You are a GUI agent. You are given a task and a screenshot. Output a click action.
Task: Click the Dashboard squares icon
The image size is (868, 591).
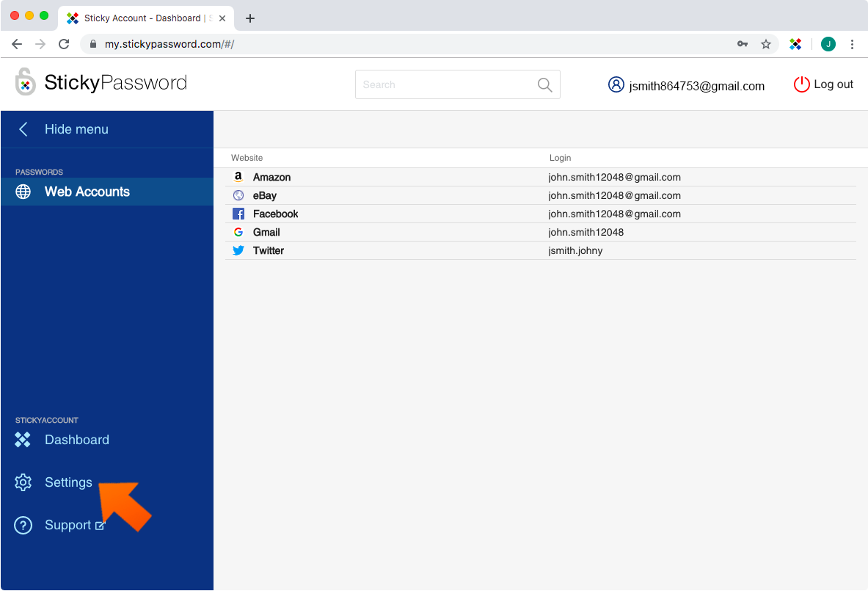coord(23,440)
